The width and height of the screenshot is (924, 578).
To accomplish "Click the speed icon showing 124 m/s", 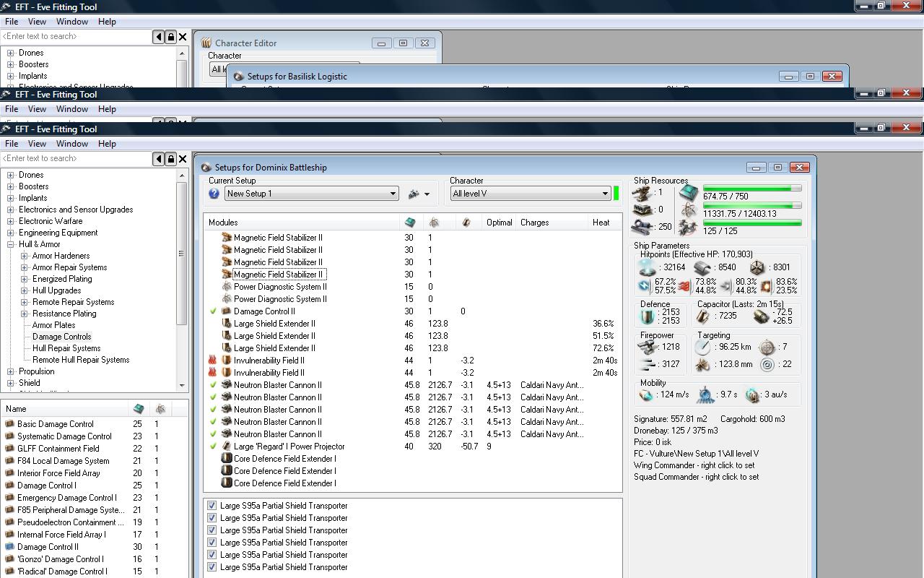I will (x=646, y=395).
